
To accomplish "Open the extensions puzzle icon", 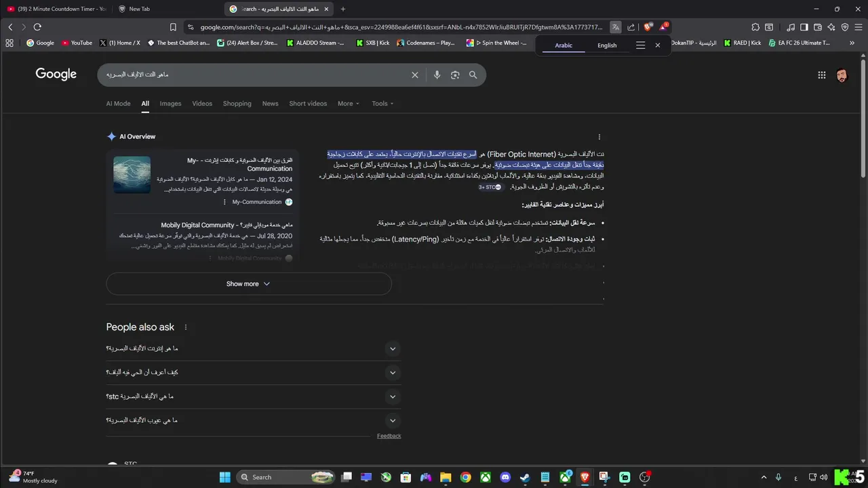I will [755, 27].
